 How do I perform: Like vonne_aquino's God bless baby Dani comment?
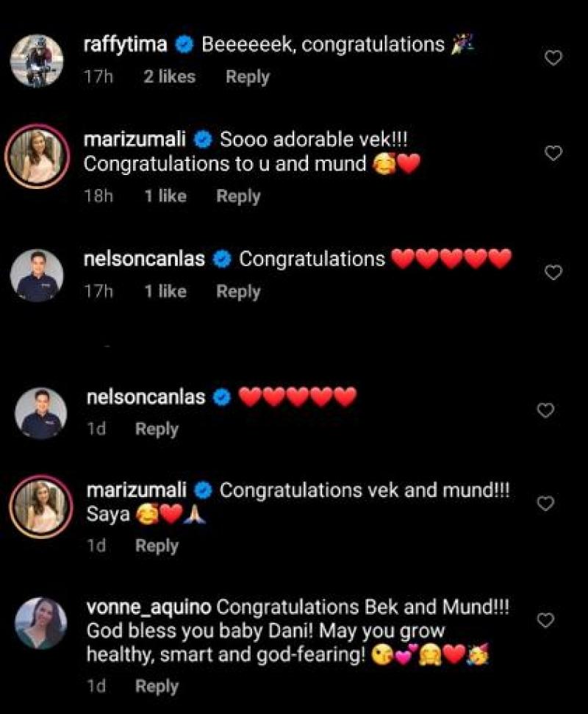pos(545,621)
